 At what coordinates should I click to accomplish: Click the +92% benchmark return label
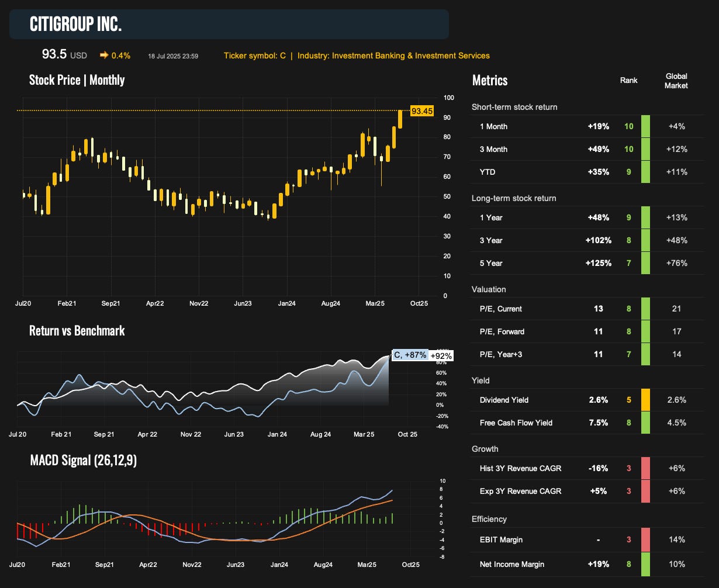tap(440, 355)
